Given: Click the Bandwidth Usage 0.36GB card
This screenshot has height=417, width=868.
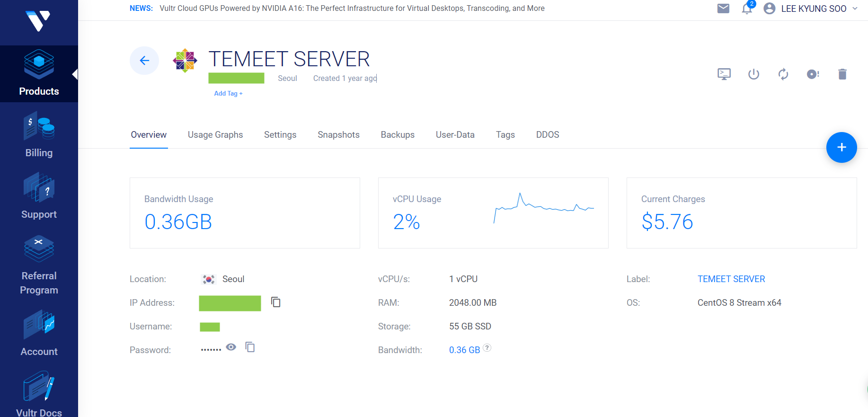Looking at the screenshot, I should 245,213.
